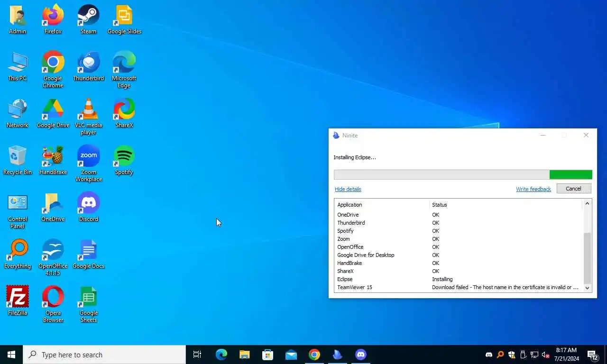Select the Thunderbird row in Ninite list
607x364 pixels.
(458, 223)
